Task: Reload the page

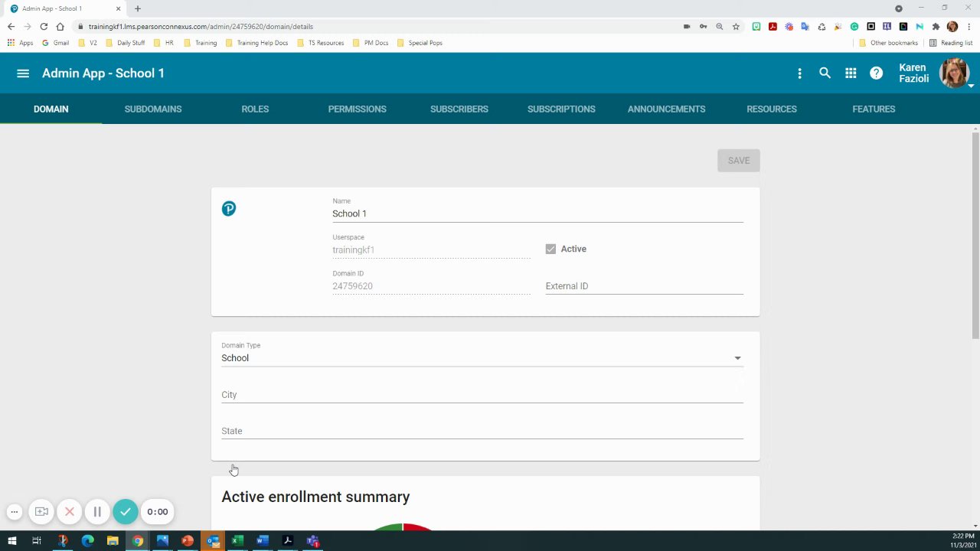Action: click(44, 26)
